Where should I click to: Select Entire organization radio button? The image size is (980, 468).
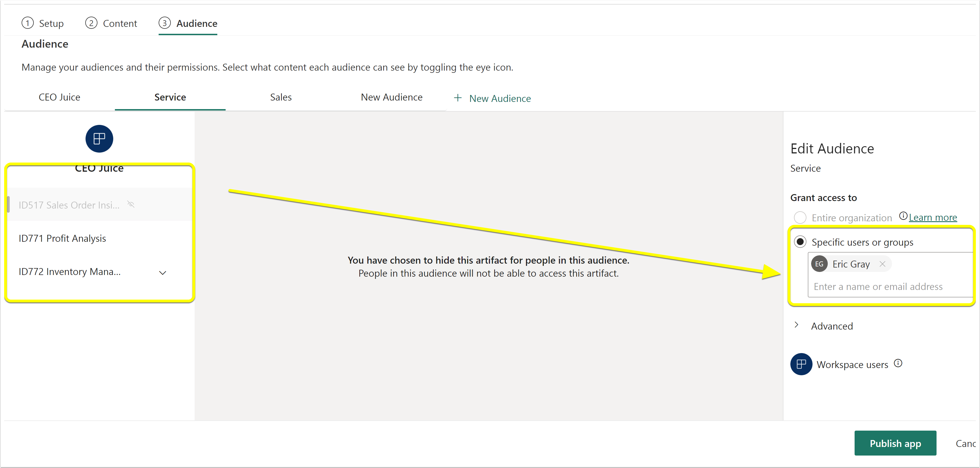800,218
